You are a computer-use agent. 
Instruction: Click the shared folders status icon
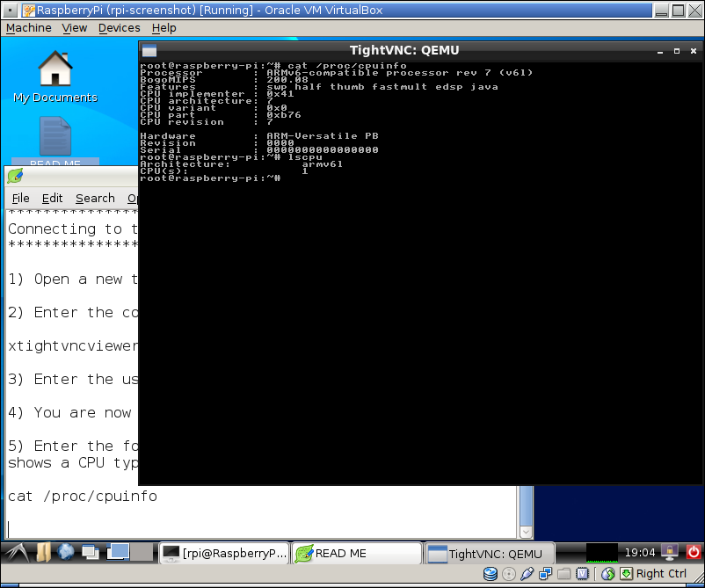click(563, 574)
